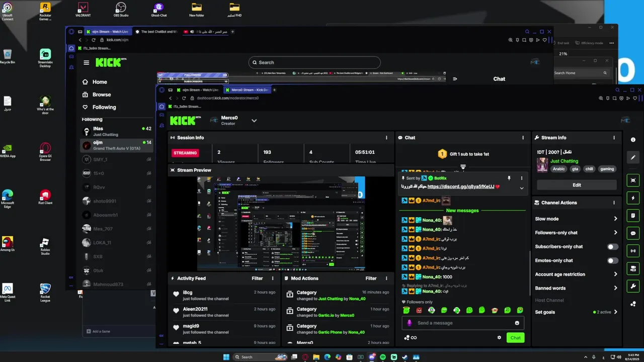This screenshot has height=362, width=644.
Task: Open pinned BotRix message options menu
Action: click(521, 178)
